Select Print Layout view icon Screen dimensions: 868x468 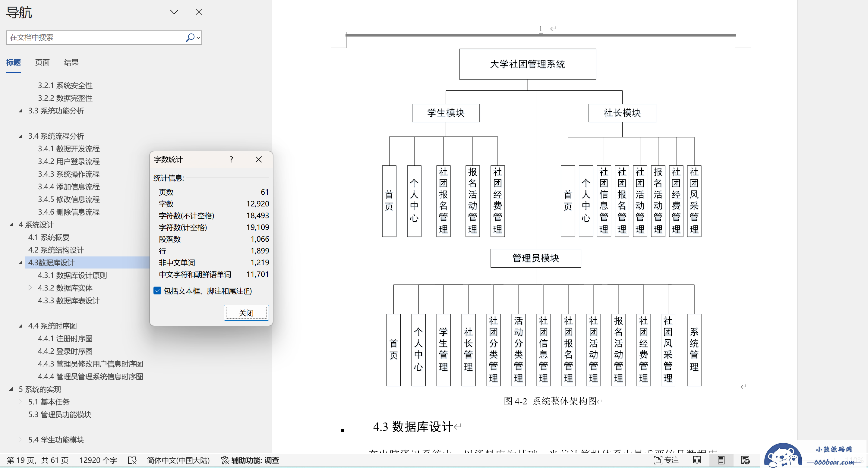(721, 460)
